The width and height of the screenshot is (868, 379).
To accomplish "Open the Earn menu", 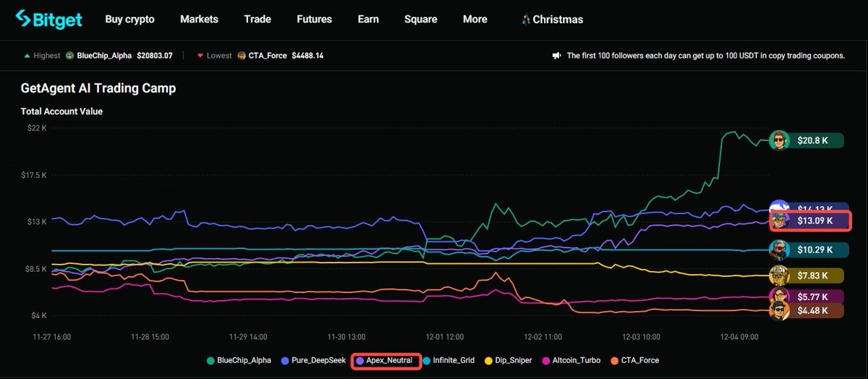I will pos(368,20).
